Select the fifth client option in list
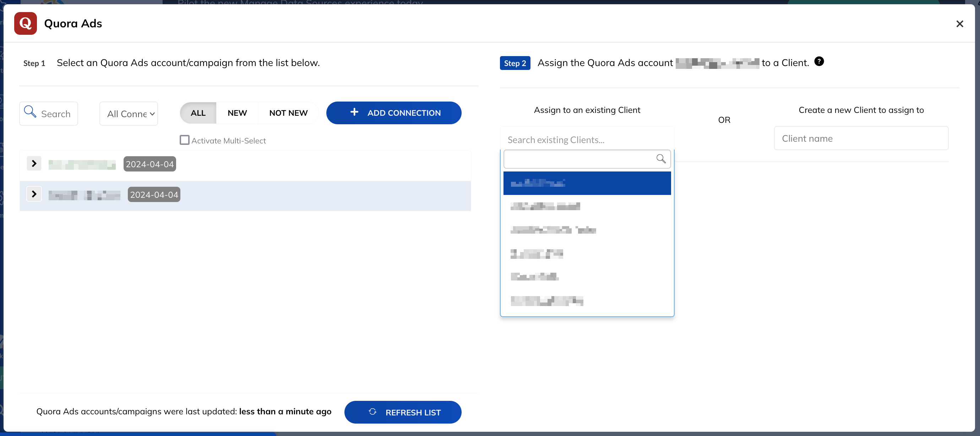Screen dimensions: 980x436 [x=587, y=277]
